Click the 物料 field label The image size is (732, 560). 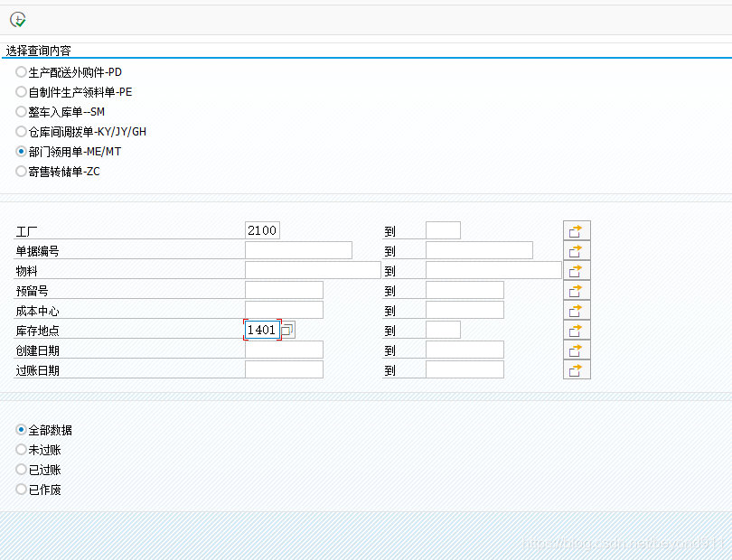(x=26, y=271)
